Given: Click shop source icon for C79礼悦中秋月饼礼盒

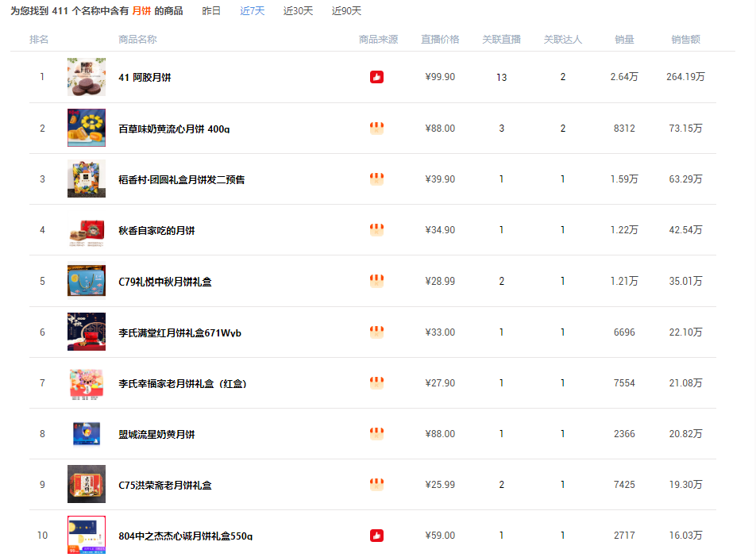Looking at the screenshot, I should [x=376, y=281].
